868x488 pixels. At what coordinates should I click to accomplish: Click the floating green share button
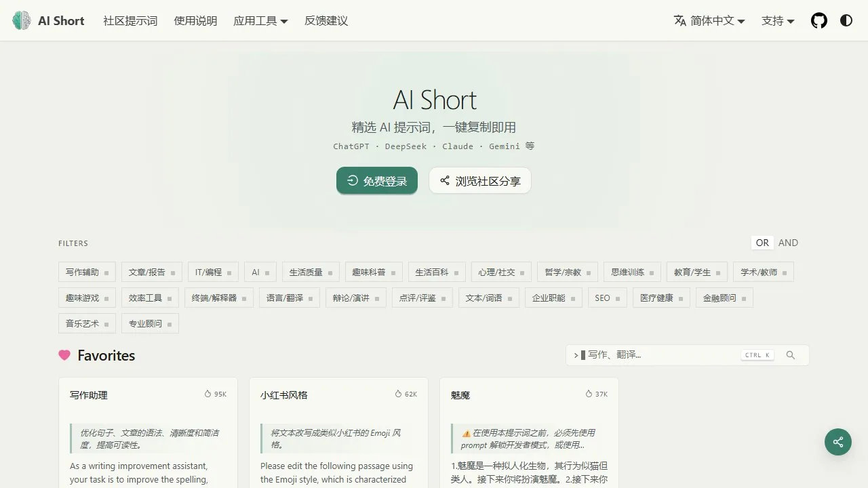coord(838,442)
